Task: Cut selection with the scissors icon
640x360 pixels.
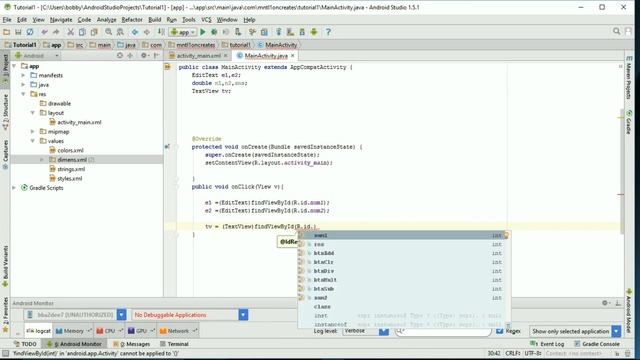Action: tap(70, 32)
